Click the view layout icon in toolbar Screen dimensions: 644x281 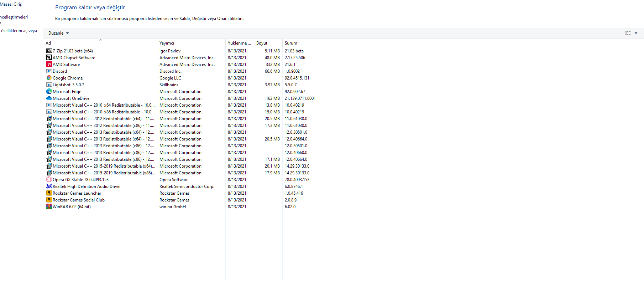628,33
